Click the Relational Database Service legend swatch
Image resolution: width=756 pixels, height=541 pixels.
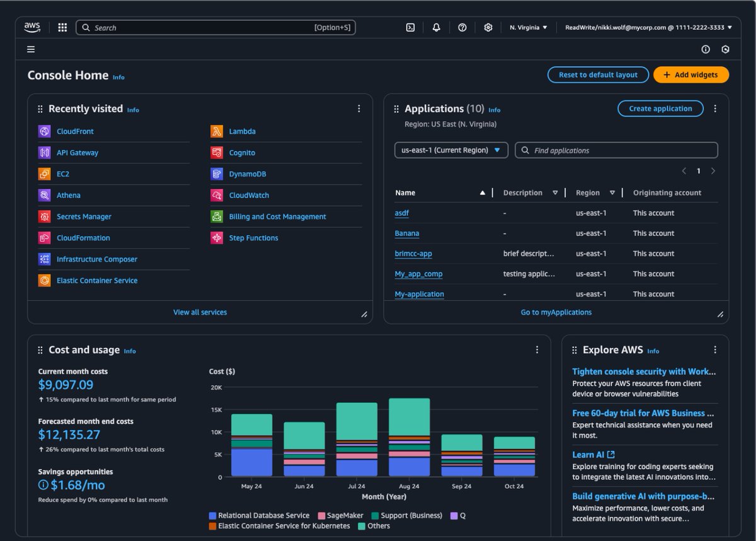pyautogui.click(x=213, y=515)
